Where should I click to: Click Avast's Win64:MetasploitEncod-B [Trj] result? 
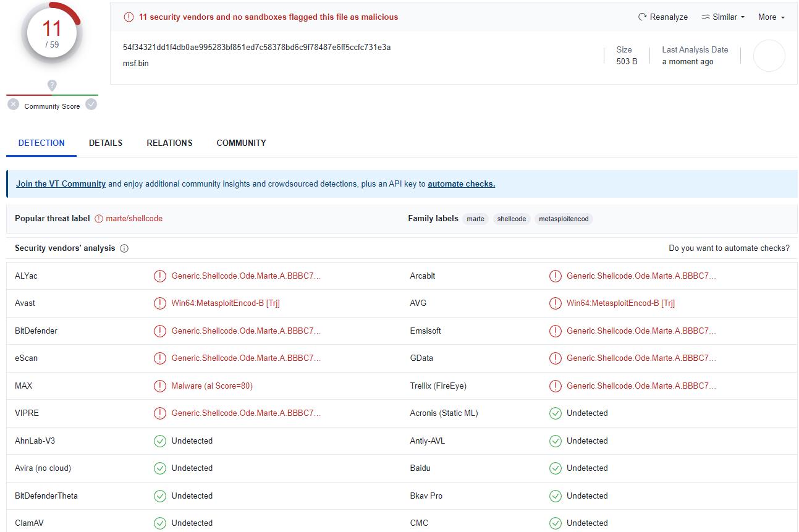(226, 303)
